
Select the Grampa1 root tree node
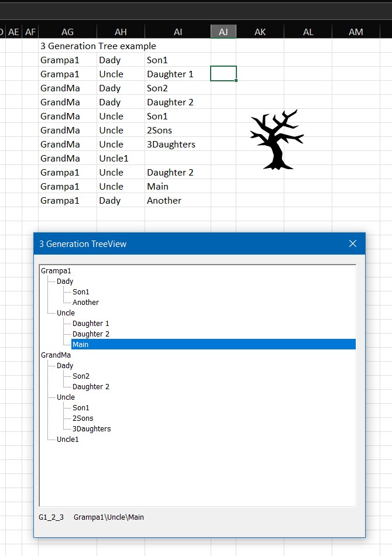click(x=56, y=271)
